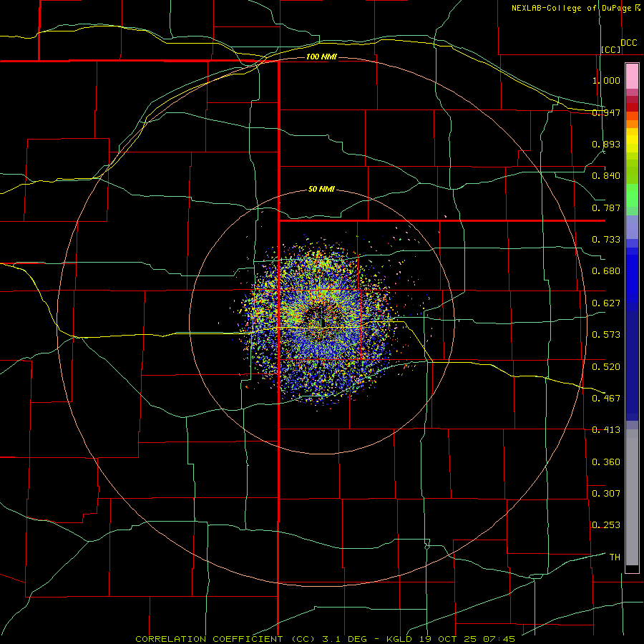This screenshot has width=644, height=644.
Task: Click the TH threshold label
Action: coord(615,557)
